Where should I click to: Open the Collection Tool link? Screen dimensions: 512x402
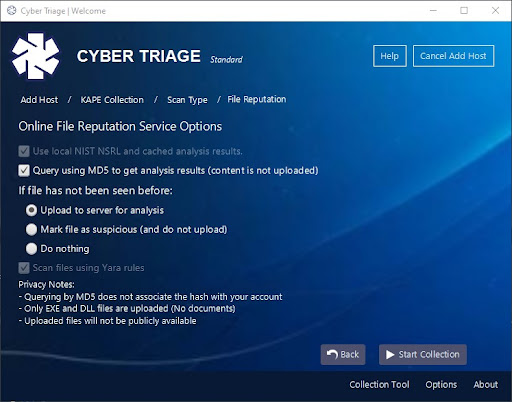click(379, 385)
